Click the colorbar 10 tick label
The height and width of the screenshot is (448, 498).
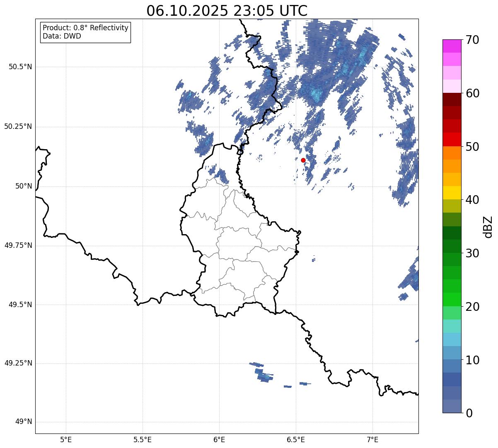[x=472, y=360]
